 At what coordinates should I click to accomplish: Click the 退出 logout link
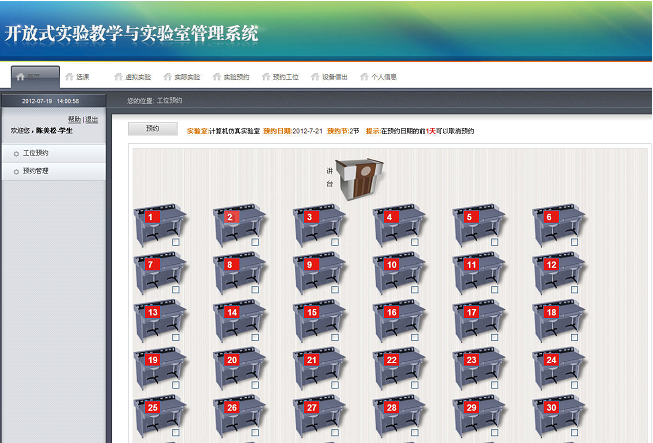click(92, 119)
